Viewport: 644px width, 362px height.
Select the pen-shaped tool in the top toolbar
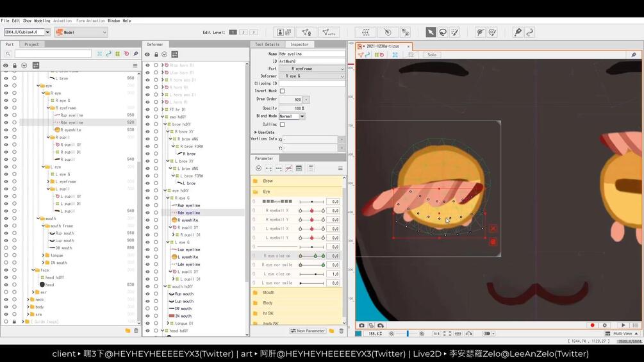point(518,32)
